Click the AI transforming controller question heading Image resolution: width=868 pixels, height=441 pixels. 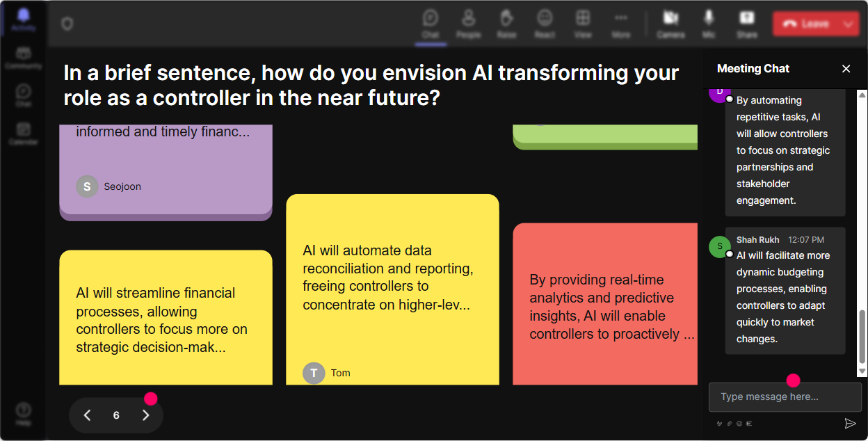[x=371, y=85]
